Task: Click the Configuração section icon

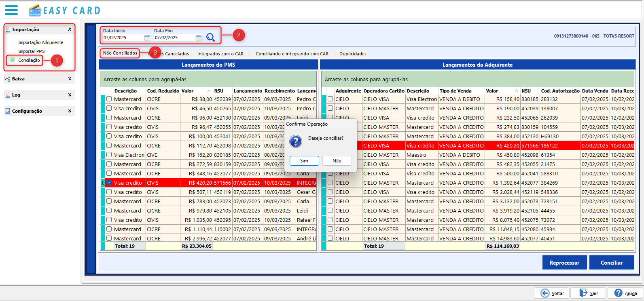Action: coord(8,111)
